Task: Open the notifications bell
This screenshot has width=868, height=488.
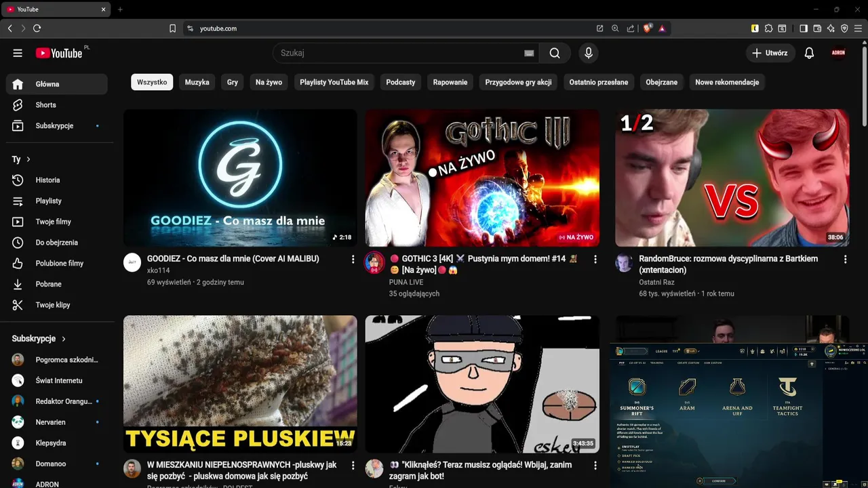Action: (x=809, y=53)
